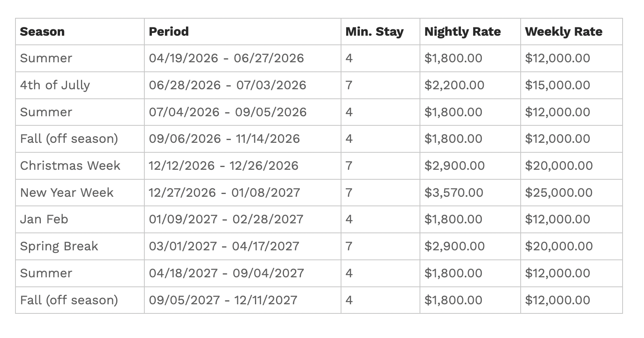This screenshot has width=644, height=338.
Task: Click the $3,570.00 nightly rate cell
Action: pos(470,193)
